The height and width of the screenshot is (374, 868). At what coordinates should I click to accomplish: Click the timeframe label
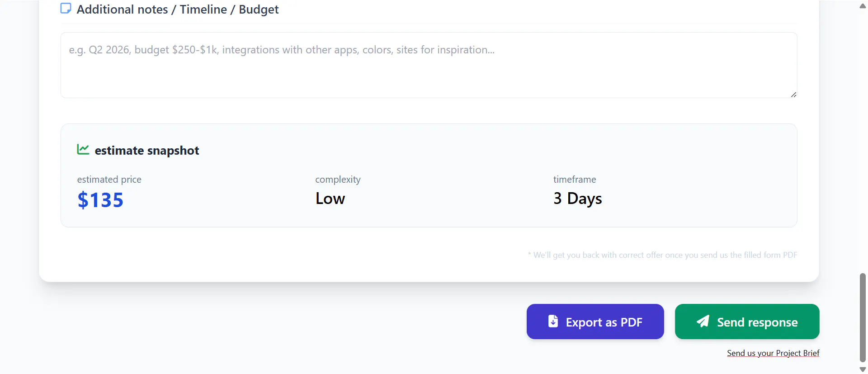point(575,180)
